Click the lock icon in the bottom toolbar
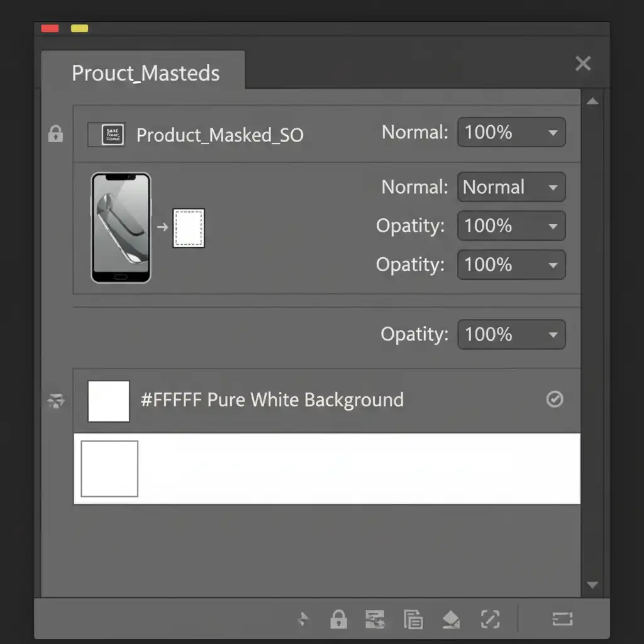The width and height of the screenshot is (644, 644). (x=338, y=619)
